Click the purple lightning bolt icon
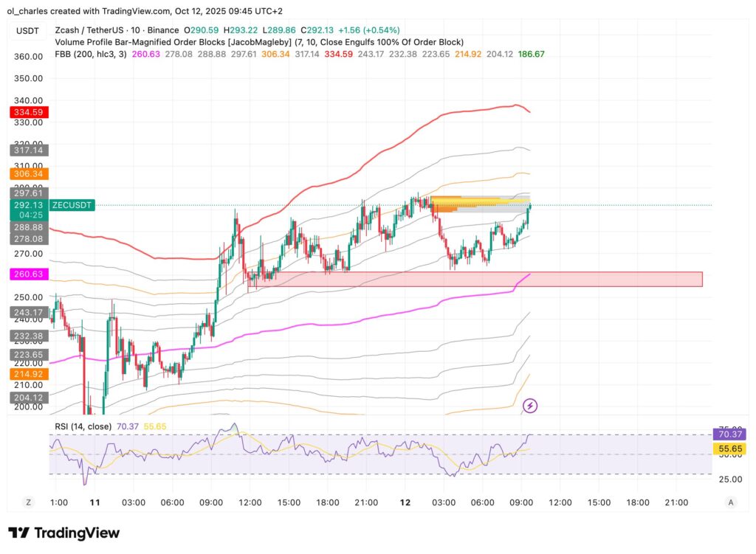 click(x=529, y=405)
